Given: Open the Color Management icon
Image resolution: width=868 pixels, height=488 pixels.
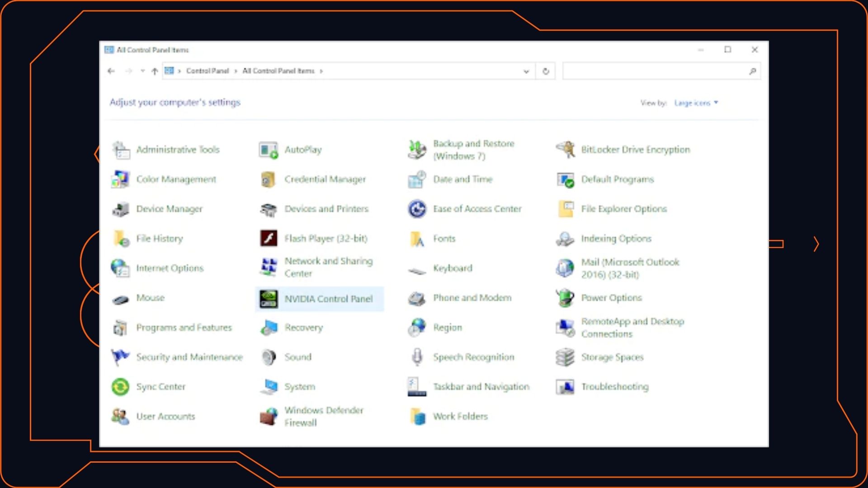Looking at the screenshot, I should pos(121,179).
